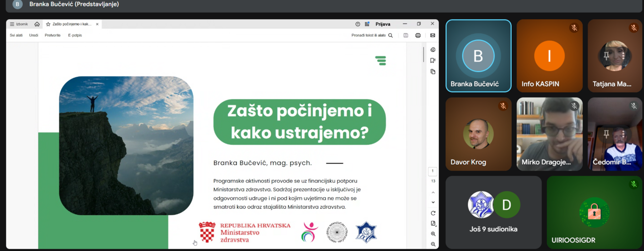The width and height of the screenshot is (644, 251).
Task: Star the document tab as favorite
Action: 48,24
